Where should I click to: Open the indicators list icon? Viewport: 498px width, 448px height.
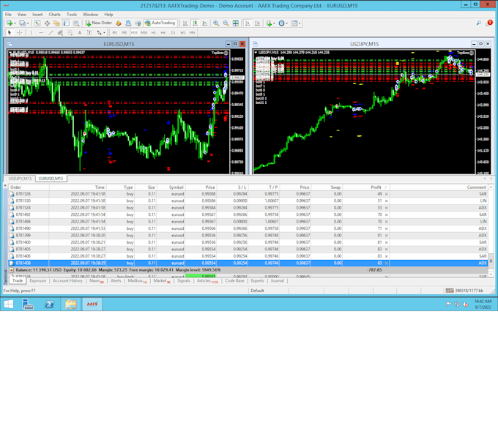coord(269,23)
